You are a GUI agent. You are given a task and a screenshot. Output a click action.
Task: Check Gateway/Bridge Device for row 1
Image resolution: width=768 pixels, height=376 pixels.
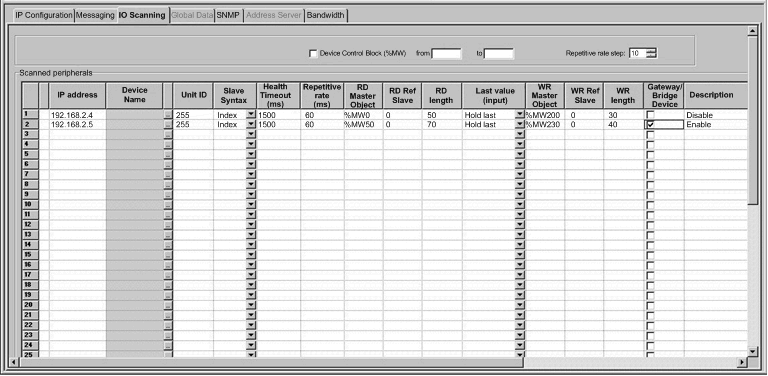[x=650, y=115]
